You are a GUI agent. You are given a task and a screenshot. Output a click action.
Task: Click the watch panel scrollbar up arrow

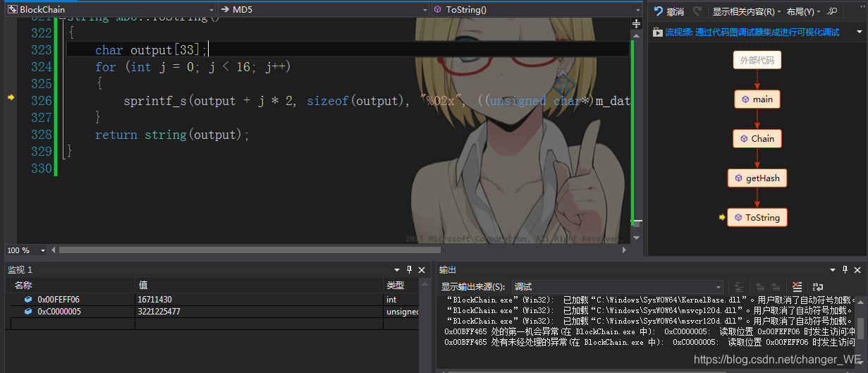(x=424, y=285)
